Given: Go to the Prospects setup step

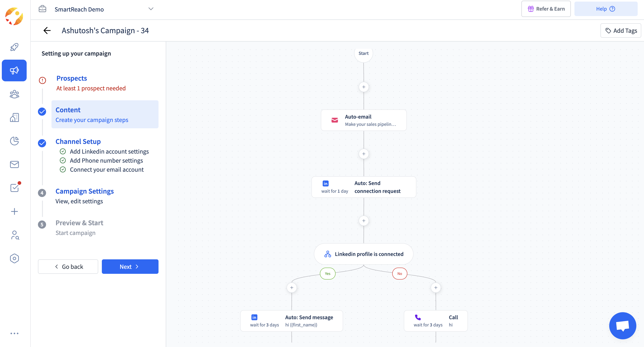Looking at the screenshot, I should tap(72, 78).
